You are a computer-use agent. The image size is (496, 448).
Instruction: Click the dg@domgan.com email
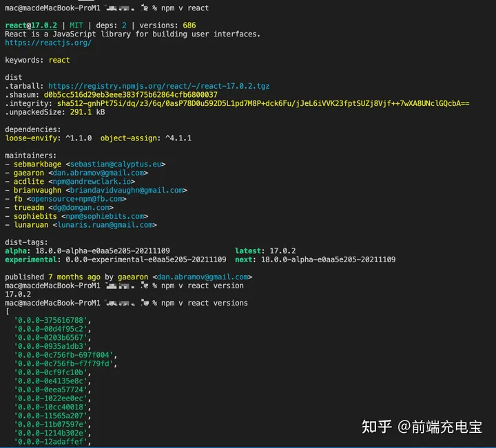(81, 208)
